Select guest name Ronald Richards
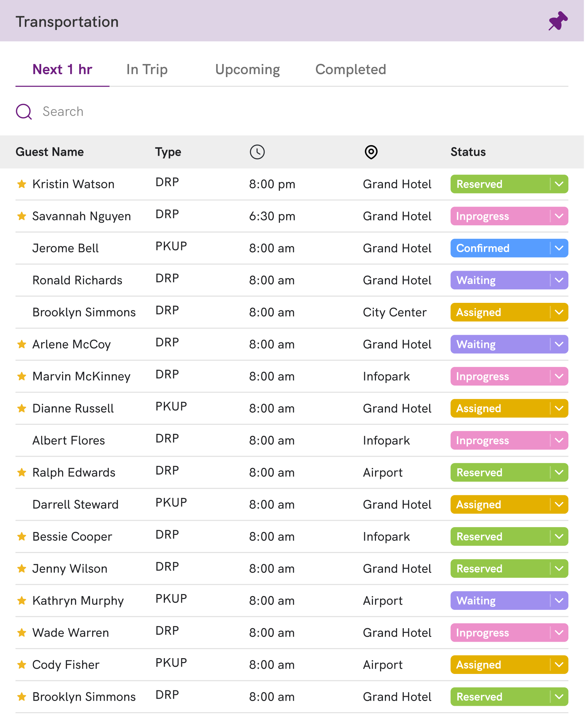The image size is (585, 728). [77, 281]
